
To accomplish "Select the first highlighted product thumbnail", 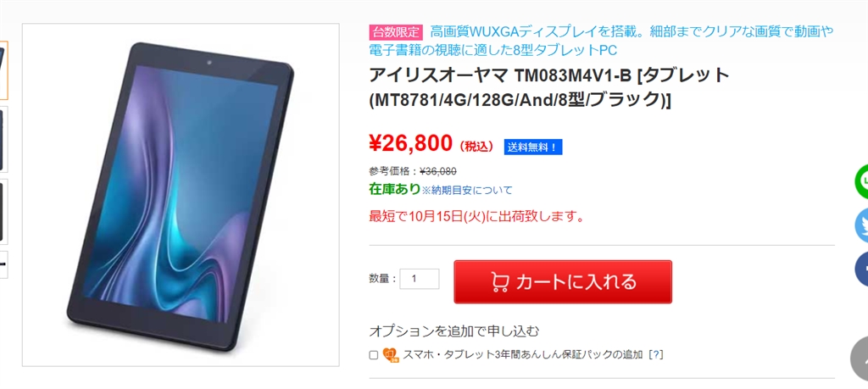I will pos(3,70).
